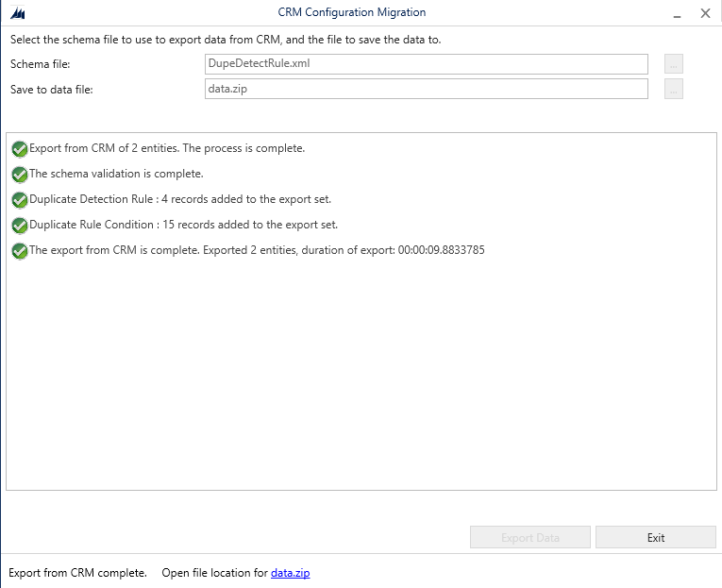
Task: Click green check beside export duration message
Action: 20,250
